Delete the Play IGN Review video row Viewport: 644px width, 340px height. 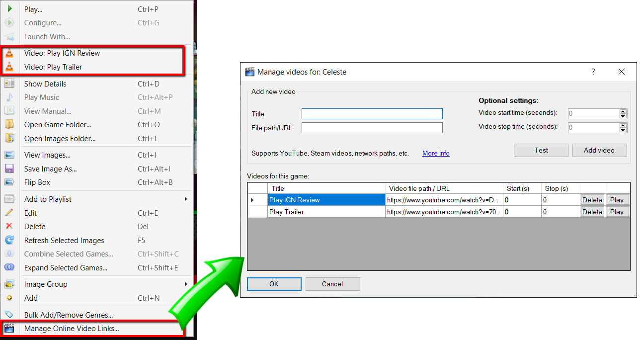click(x=592, y=200)
